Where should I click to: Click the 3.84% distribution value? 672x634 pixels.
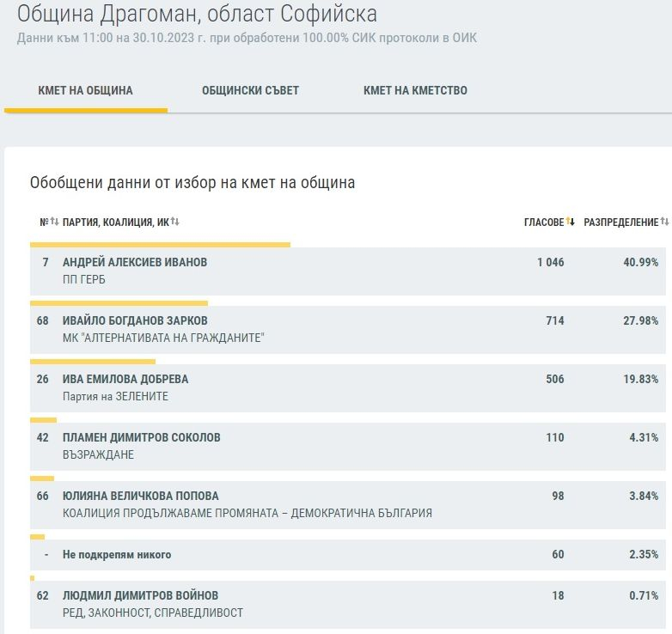(x=644, y=496)
